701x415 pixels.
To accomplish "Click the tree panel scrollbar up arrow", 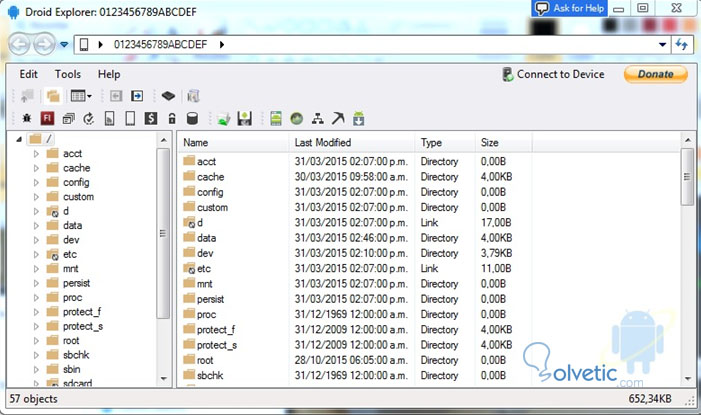I will click(x=164, y=140).
